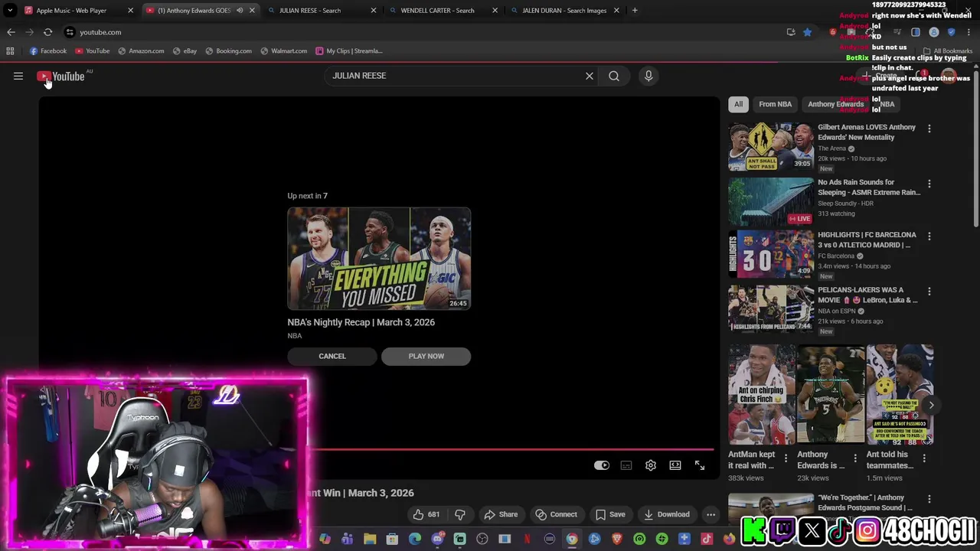Open Microsoft Edge from taskbar
Viewport: 980px width, 551px height.
coord(415,539)
